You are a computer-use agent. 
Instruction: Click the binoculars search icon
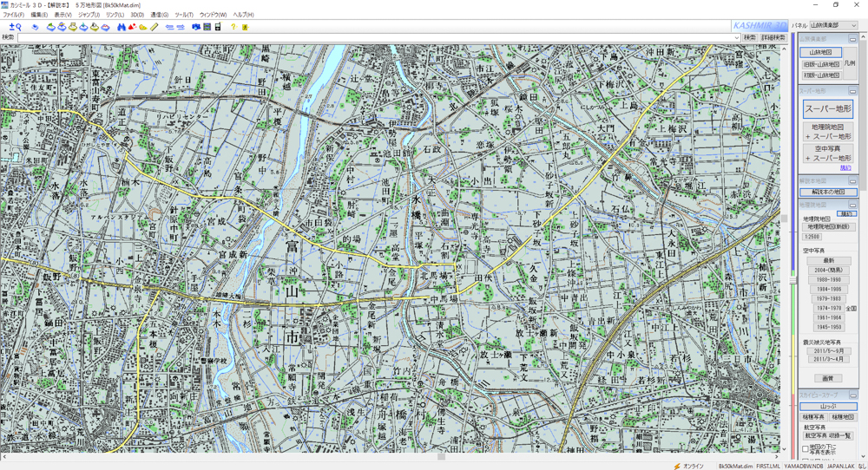[x=122, y=27]
